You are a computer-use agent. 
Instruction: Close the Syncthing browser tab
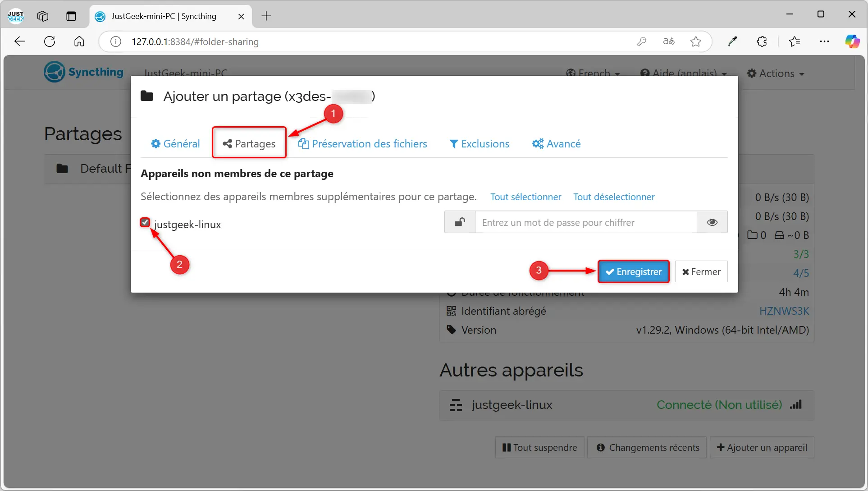pyautogui.click(x=241, y=16)
